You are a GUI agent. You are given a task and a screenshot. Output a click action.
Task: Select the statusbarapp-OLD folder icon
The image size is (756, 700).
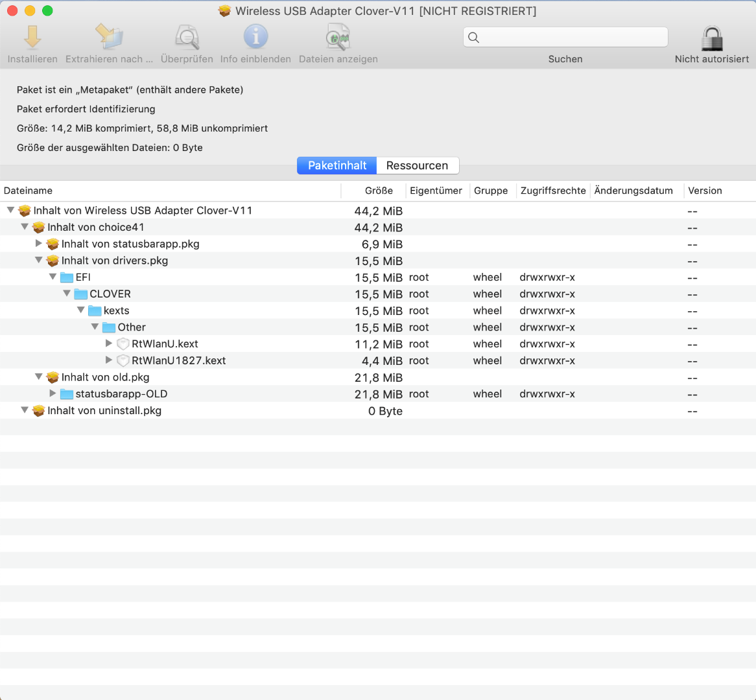(x=67, y=394)
